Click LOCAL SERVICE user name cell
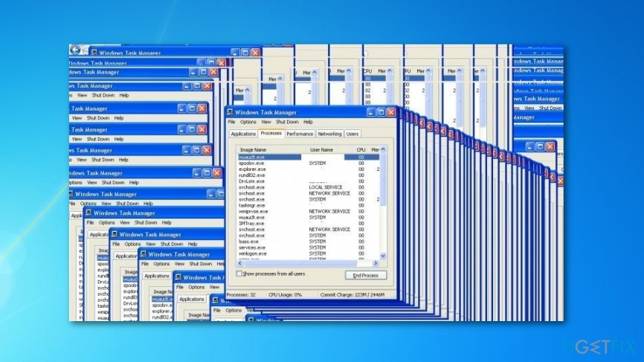Viewport: 644px width, 362px height. pos(326,187)
